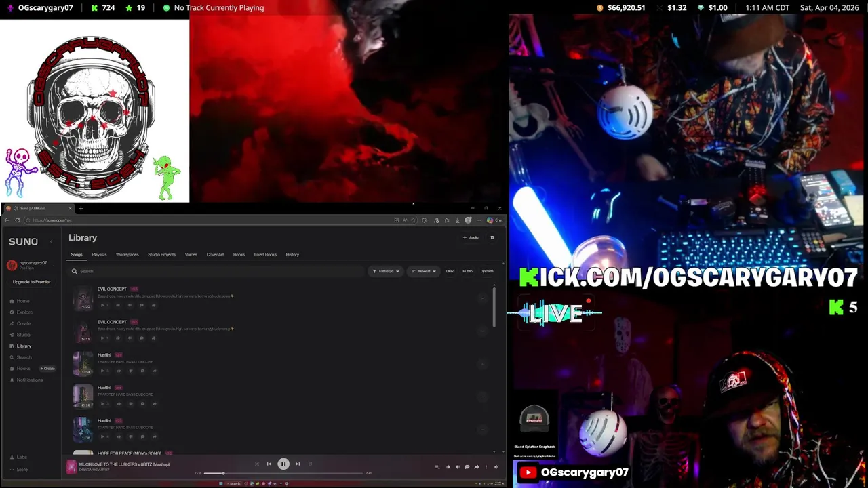Switch to the Workspaces tab
The width and height of the screenshot is (868, 488).
coord(127,255)
